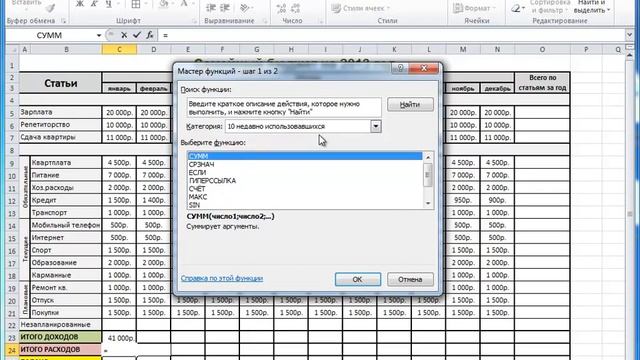Click the underline Ч formatting icon
The width and height of the screenshot is (640, 360).
(x=109, y=4)
